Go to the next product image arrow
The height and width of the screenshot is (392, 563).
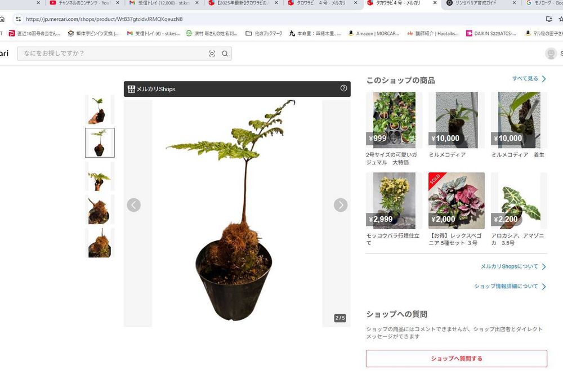(341, 205)
